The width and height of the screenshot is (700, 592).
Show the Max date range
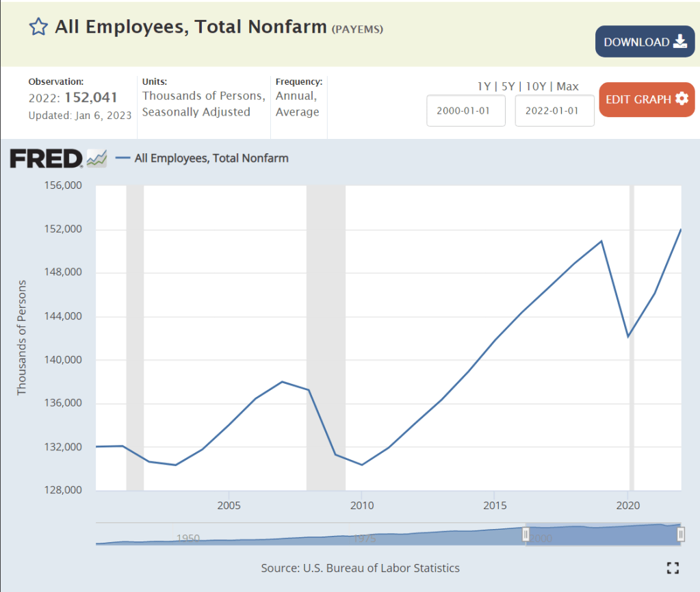567,86
